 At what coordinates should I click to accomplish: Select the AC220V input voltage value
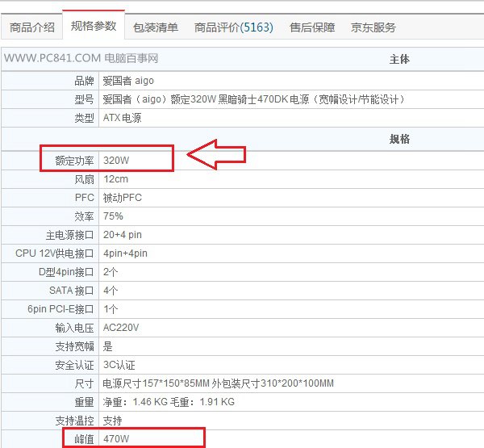[121, 328]
